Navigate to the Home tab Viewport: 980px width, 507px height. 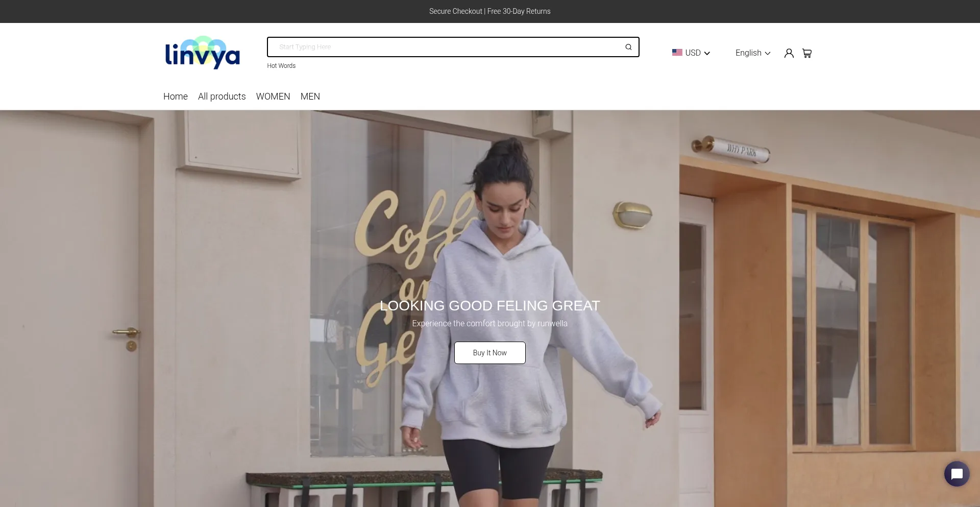click(175, 96)
